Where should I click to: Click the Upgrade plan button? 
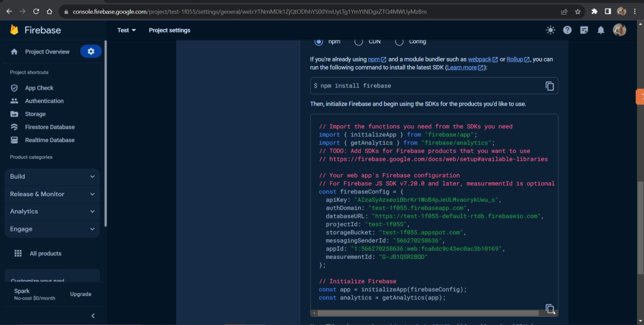[81, 294]
